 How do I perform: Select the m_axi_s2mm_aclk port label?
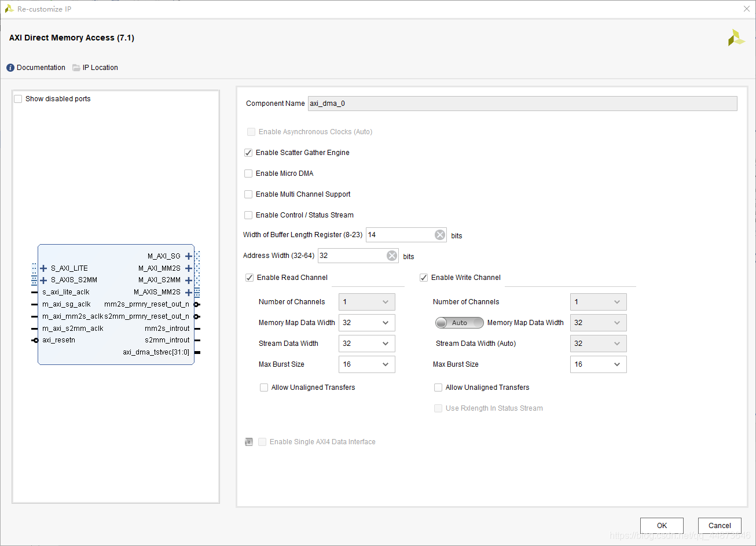(x=73, y=329)
